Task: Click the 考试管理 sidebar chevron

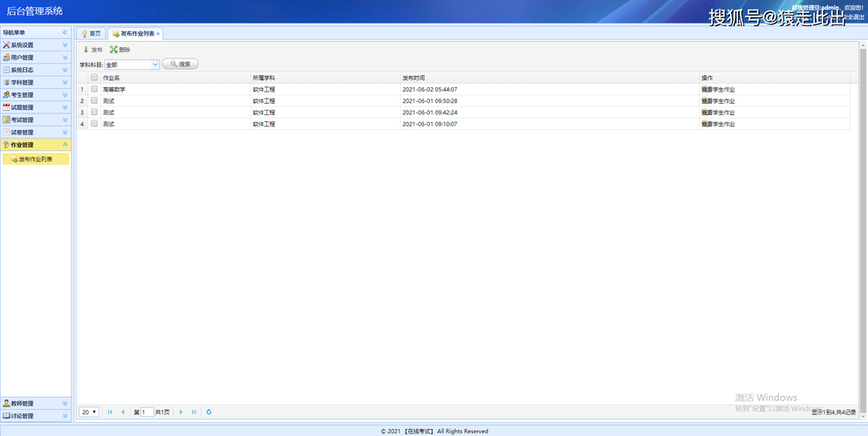Action: click(x=65, y=120)
